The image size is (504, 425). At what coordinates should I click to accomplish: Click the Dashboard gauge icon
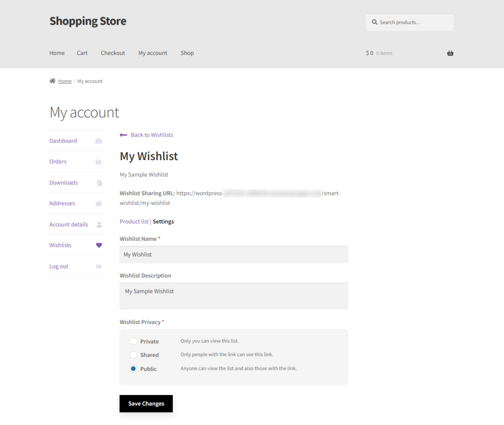tap(98, 141)
